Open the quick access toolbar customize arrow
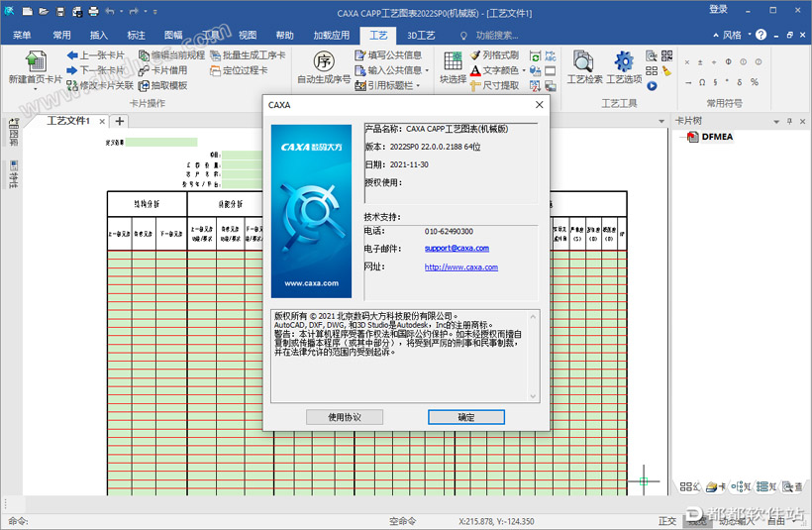Screen dimensions: 812x530 [155, 11]
